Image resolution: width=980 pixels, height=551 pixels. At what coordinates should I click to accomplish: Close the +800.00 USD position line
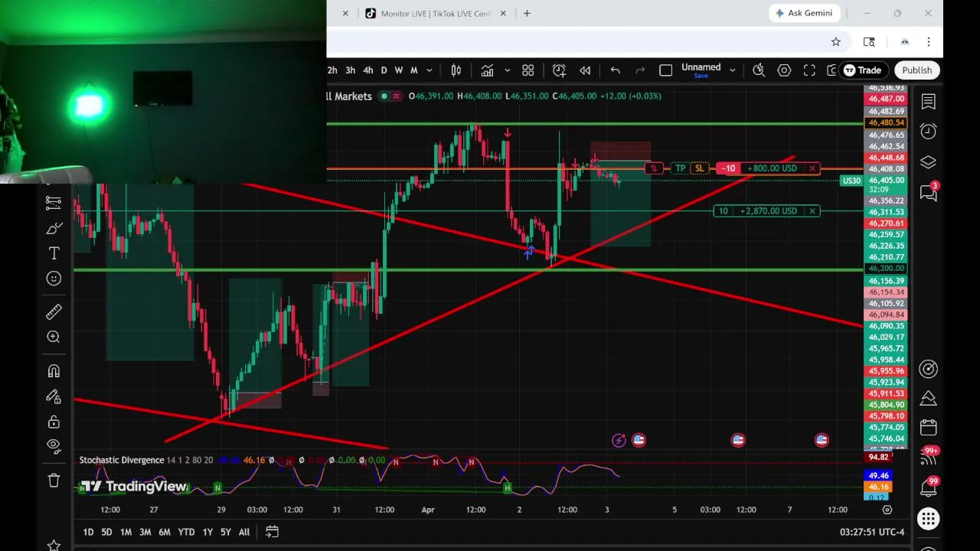pyautogui.click(x=812, y=168)
